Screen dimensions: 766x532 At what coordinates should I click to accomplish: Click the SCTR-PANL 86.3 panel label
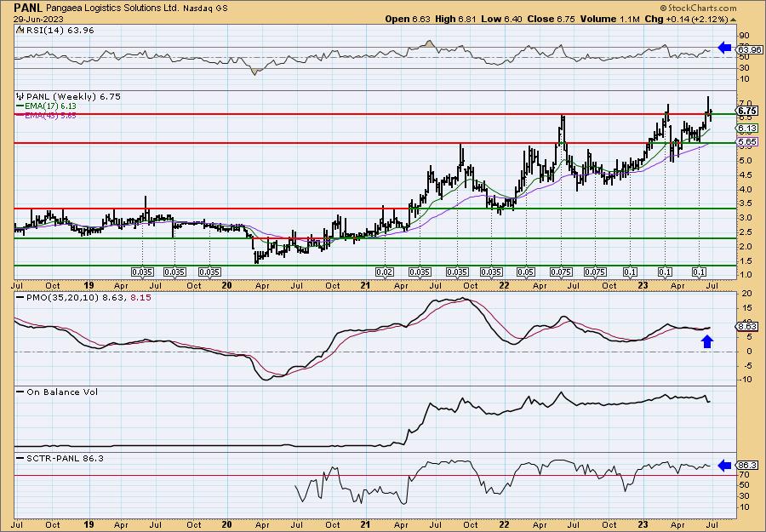click(60, 458)
